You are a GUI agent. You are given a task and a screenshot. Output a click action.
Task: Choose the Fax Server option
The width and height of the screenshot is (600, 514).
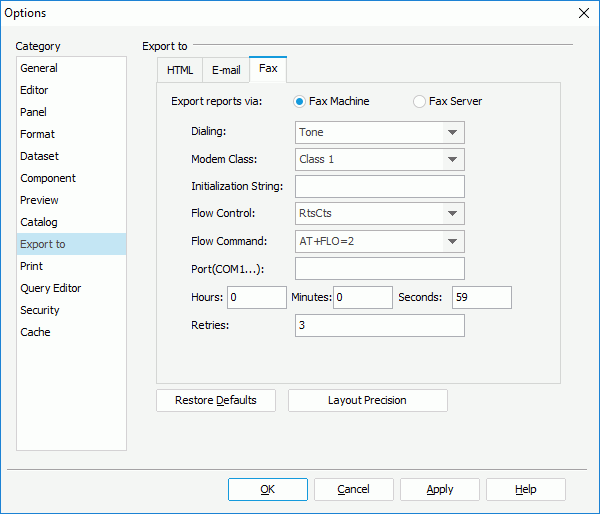pyautogui.click(x=420, y=101)
